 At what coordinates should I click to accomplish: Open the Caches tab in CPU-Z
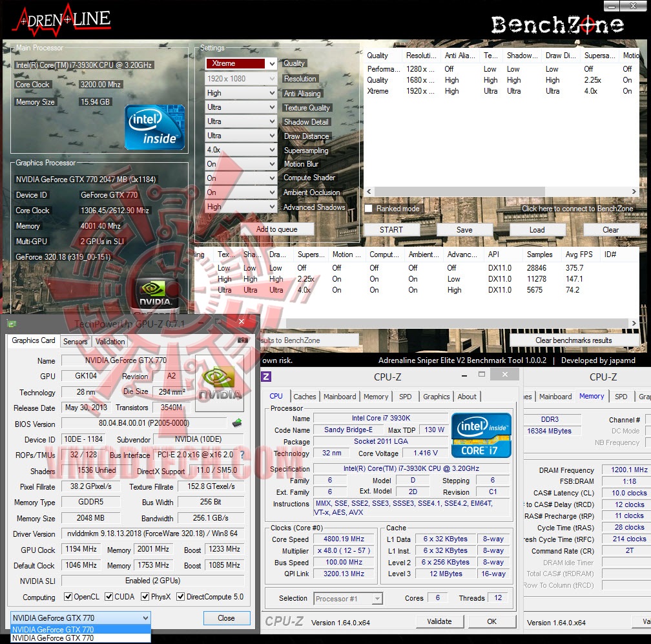[x=305, y=397]
